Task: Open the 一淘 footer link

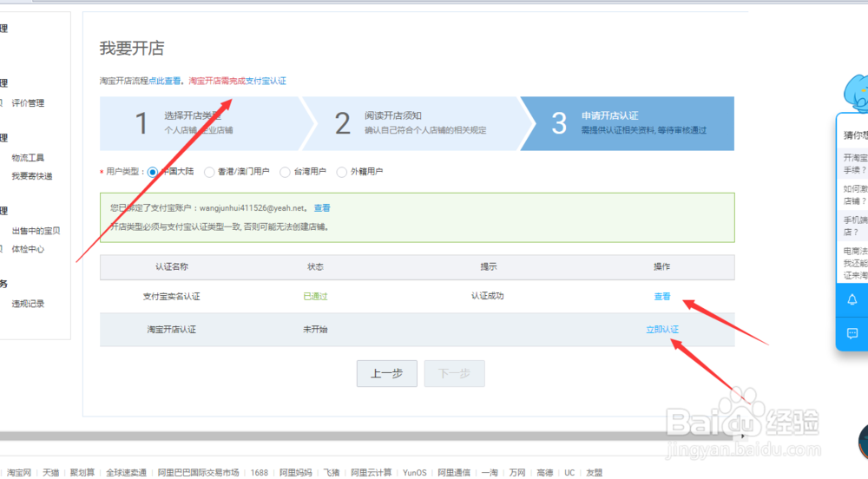Action: pos(490,472)
